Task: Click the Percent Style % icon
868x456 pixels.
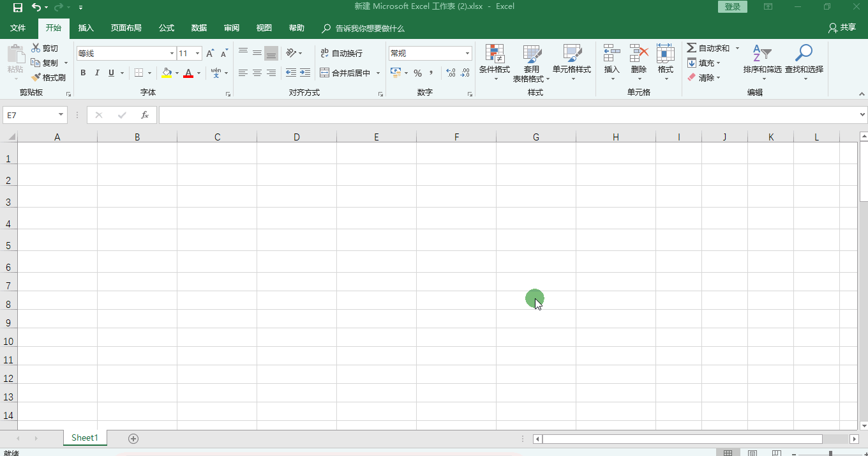Action: pos(417,73)
